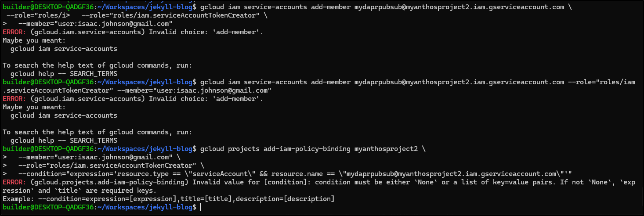Click the mydaprpubsub service account email in the first command

click(459, 7)
